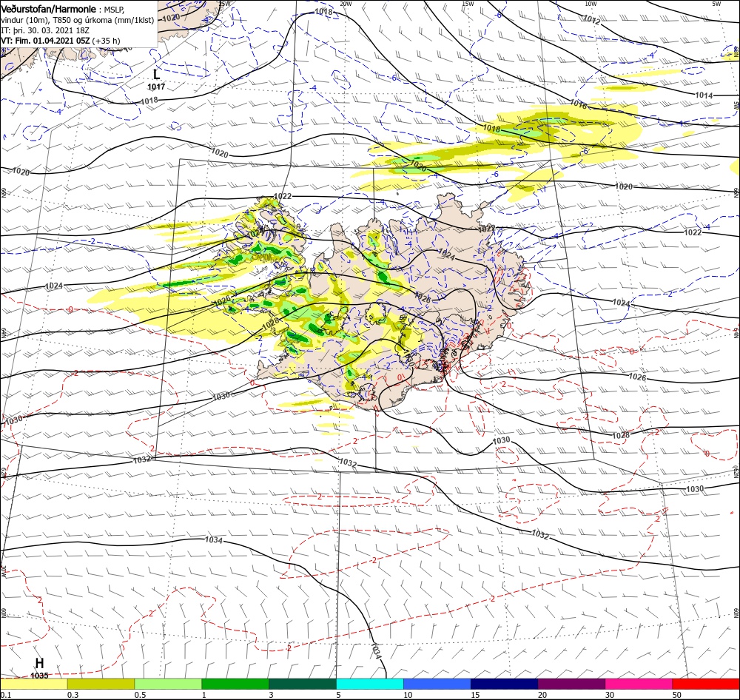This screenshot has width=740, height=700.
Task: Select the light green 0.5 mm legend block
Action: 168,684
